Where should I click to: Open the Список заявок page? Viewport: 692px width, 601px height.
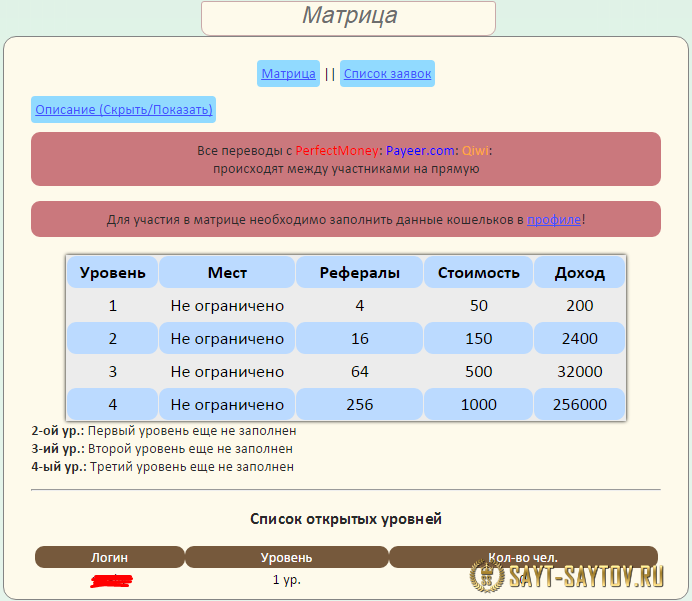coord(387,74)
